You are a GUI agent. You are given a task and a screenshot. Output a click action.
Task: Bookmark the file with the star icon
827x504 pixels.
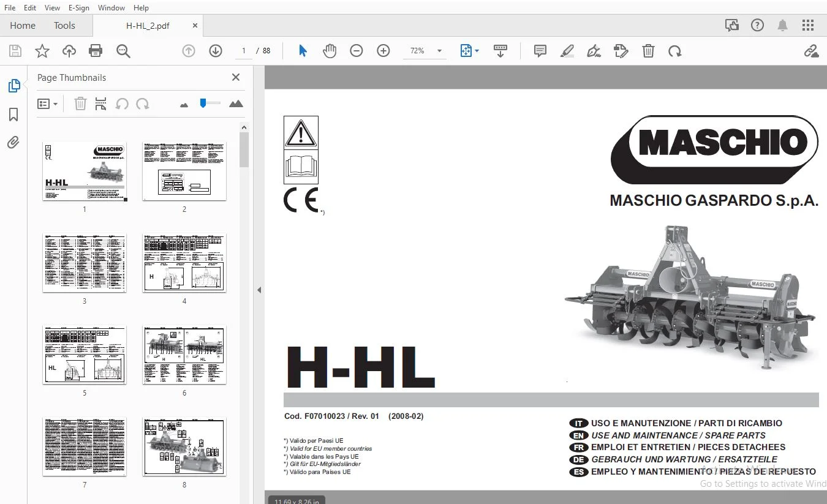42,51
